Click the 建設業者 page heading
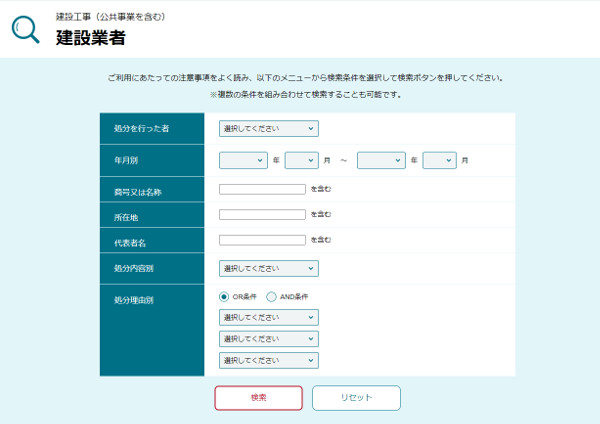The width and height of the screenshot is (600, 424). click(x=91, y=38)
